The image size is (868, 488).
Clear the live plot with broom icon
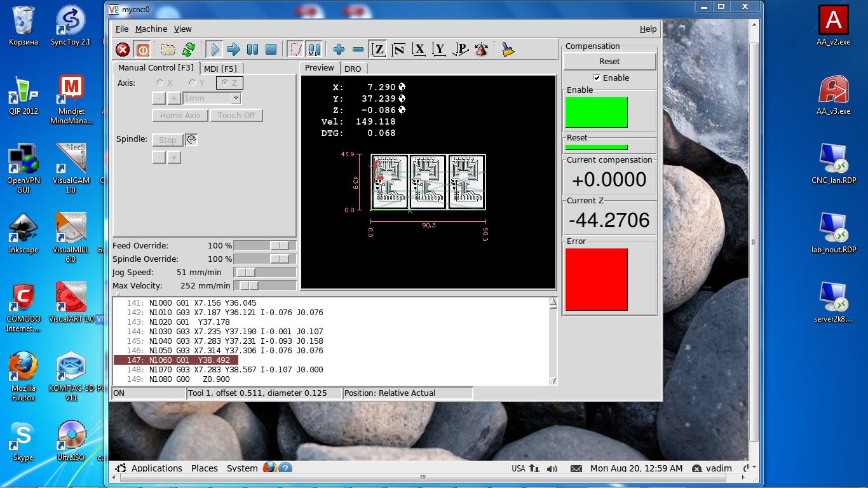(x=508, y=50)
